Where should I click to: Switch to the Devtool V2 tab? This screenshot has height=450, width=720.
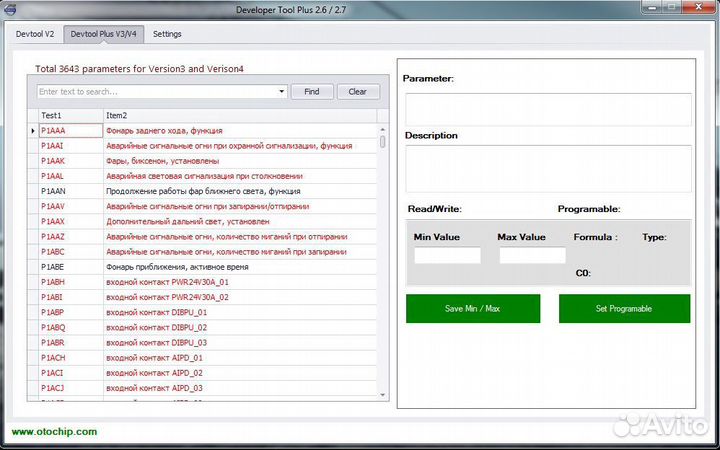click(34, 34)
